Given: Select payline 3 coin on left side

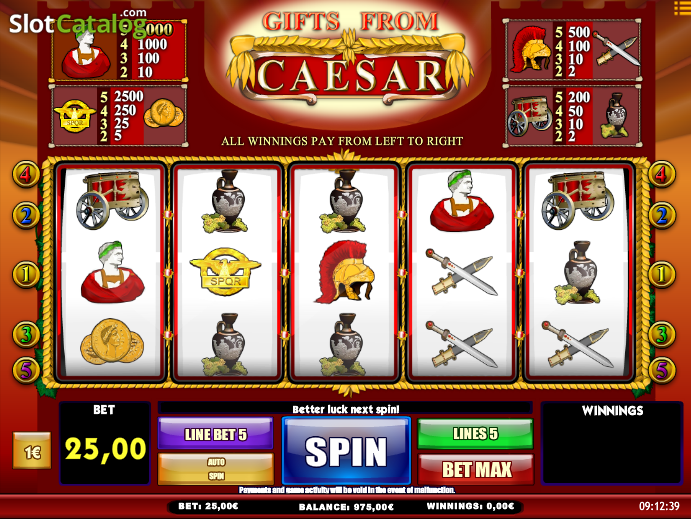Looking at the screenshot, I should click(26, 334).
